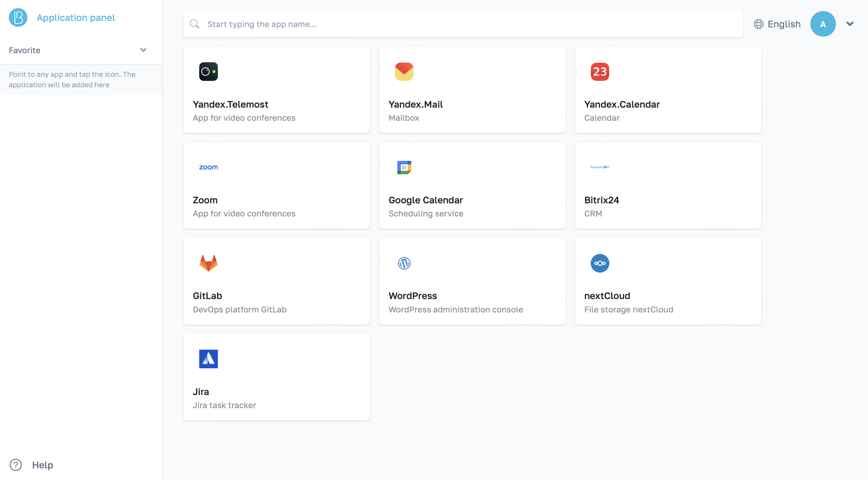Select the app search input field
868x480 pixels.
click(463, 24)
